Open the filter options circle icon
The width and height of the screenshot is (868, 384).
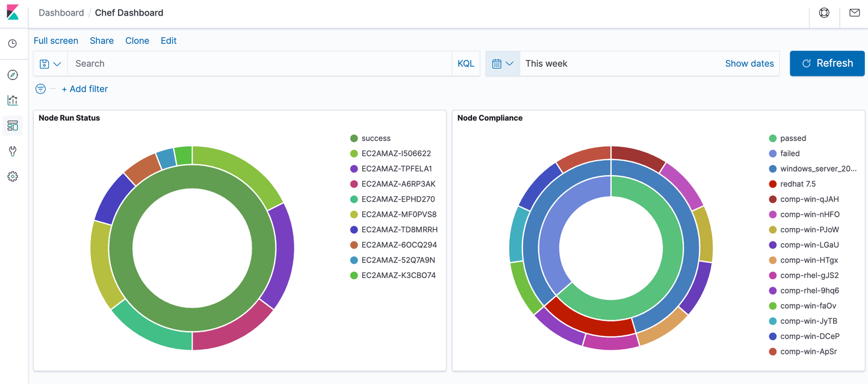[x=40, y=89]
